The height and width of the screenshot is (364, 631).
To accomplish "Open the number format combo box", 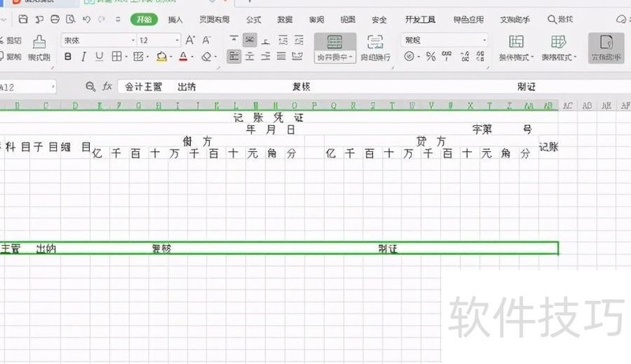I will click(445, 40).
